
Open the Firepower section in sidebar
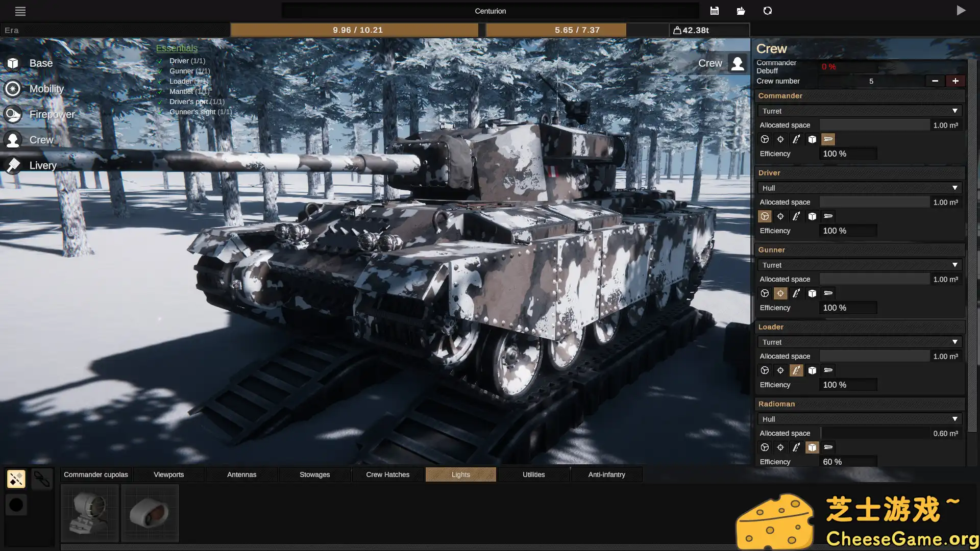[x=52, y=114]
